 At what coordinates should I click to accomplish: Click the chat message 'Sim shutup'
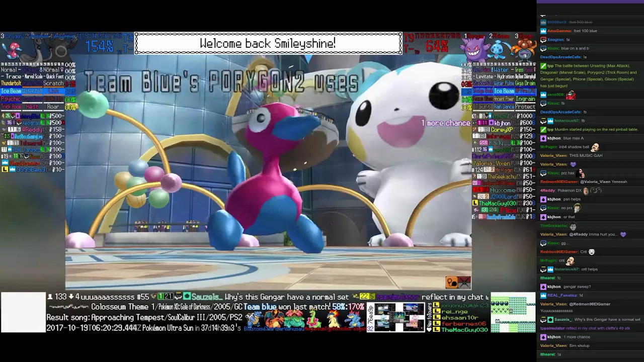click(579, 346)
